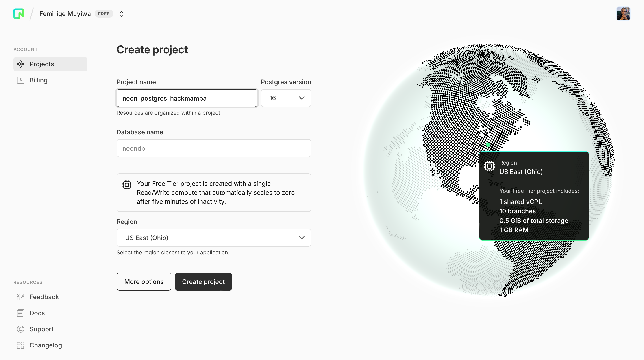This screenshot has height=360, width=644.
Task: Open Changelog from the Resources menu
Action: [x=46, y=345]
